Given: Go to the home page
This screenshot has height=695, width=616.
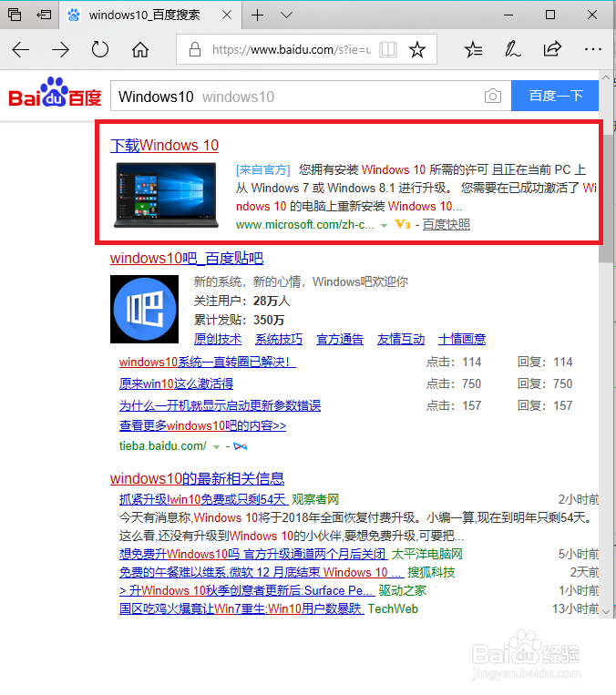Looking at the screenshot, I should click(140, 49).
